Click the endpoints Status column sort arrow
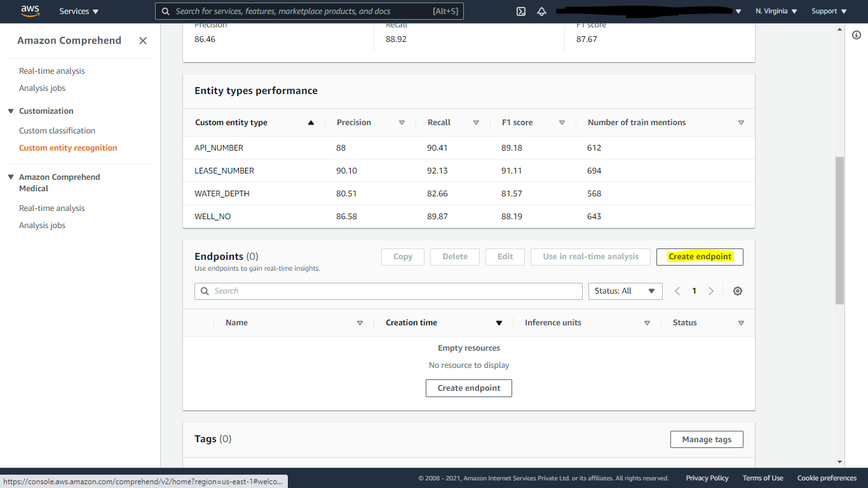The height and width of the screenshot is (488, 868). click(741, 323)
